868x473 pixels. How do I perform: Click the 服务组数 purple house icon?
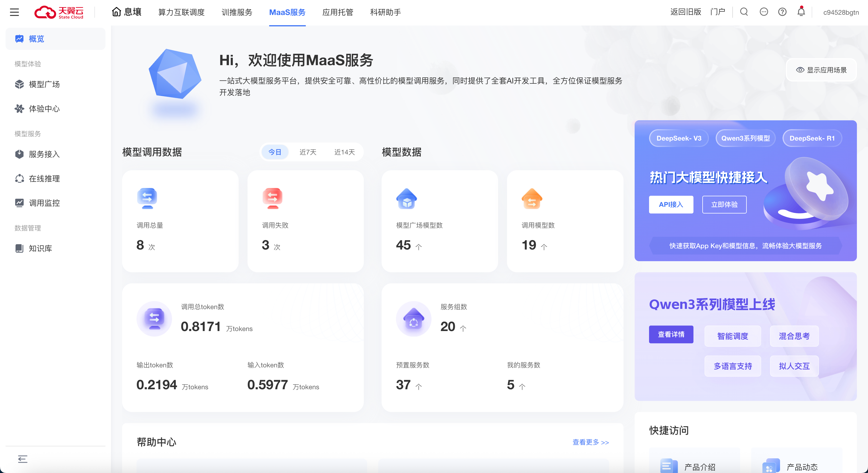(414, 319)
